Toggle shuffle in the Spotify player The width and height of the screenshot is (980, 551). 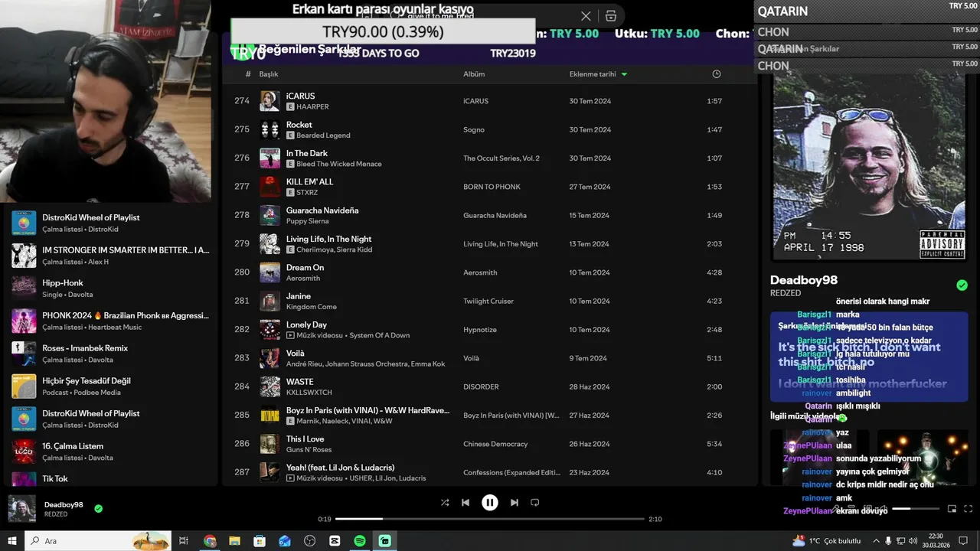click(x=445, y=503)
